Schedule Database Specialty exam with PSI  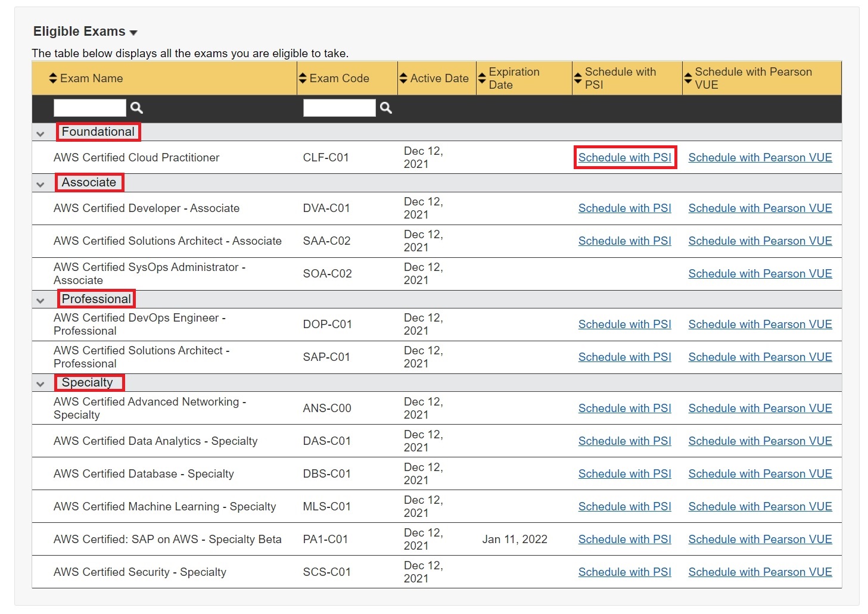625,473
